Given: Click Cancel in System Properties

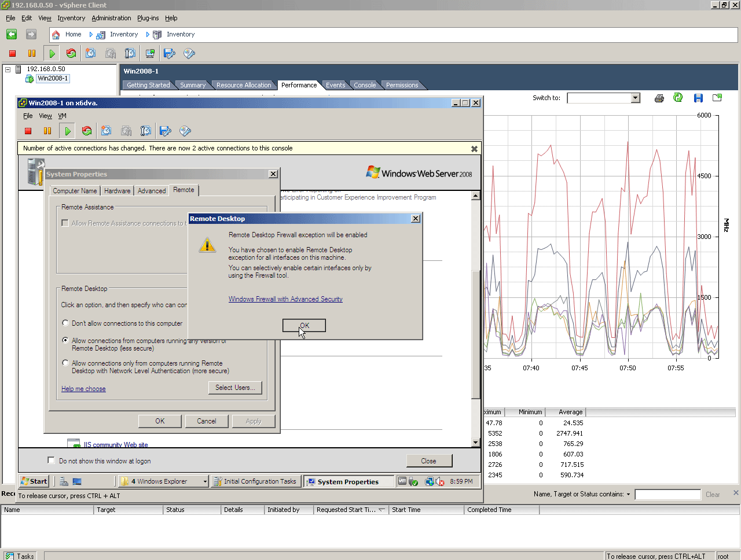Looking at the screenshot, I should pos(207,421).
